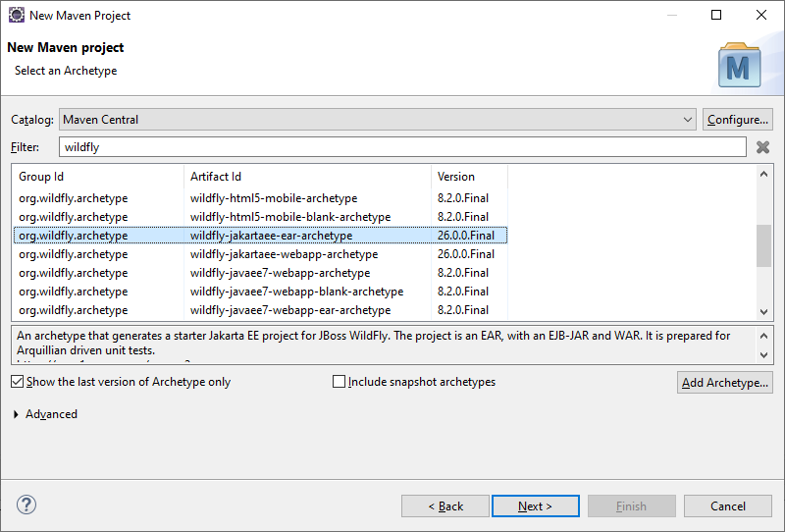Image resolution: width=785 pixels, height=532 pixels.
Task: Close the New Maven Project window
Action: pos(761,15)
